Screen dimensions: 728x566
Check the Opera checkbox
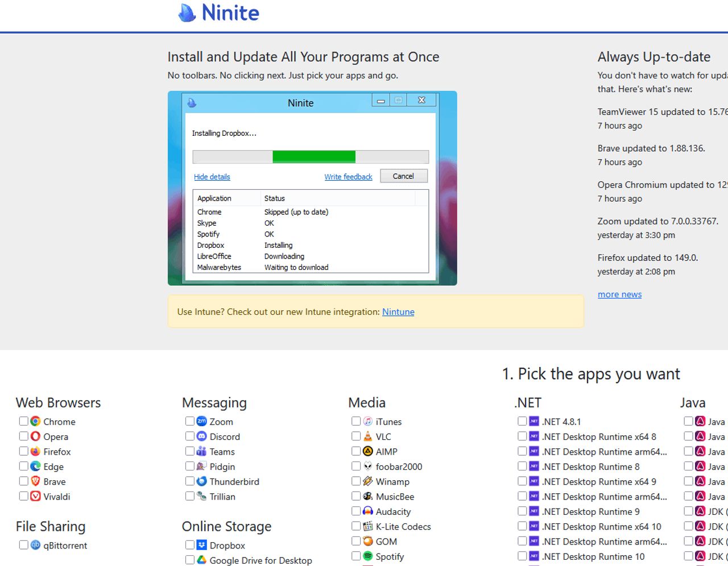point(23,436)
